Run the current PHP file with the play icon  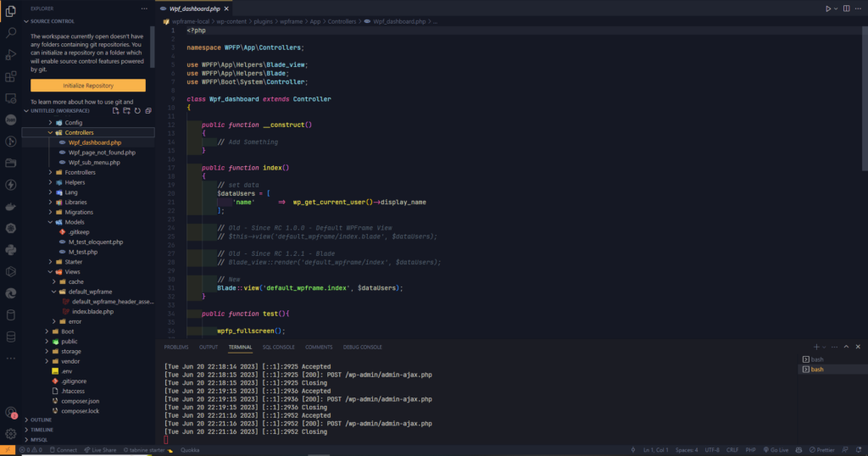pos(828,8)
